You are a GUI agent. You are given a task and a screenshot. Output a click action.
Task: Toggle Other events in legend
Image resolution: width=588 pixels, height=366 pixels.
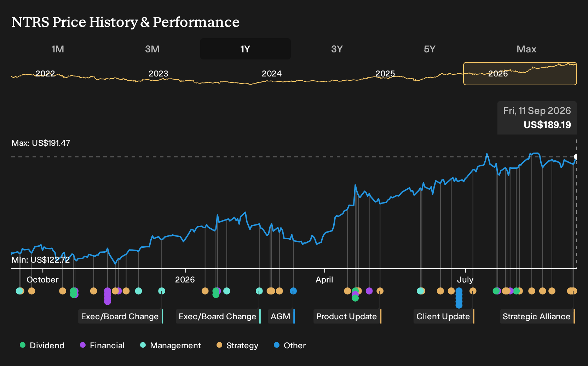[290, 345]
